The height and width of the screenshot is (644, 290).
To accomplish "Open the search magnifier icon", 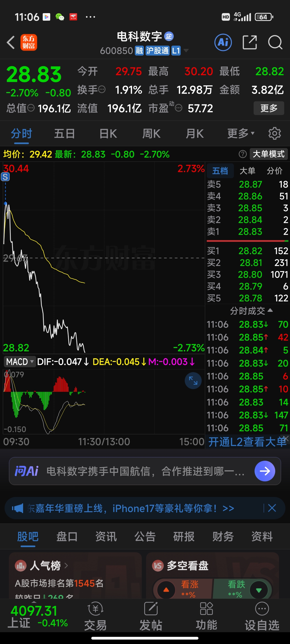I will pyautogui.click(x=275, y=42).
